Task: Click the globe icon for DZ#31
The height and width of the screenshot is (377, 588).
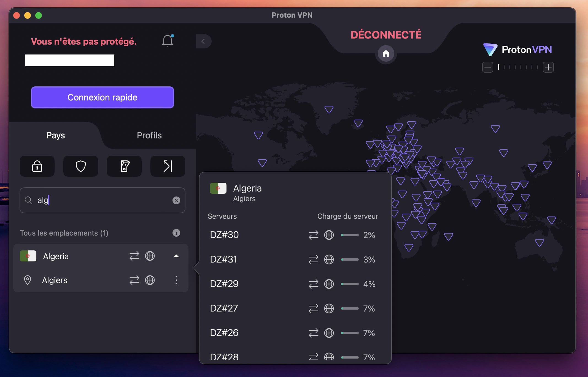Action: 329,259
